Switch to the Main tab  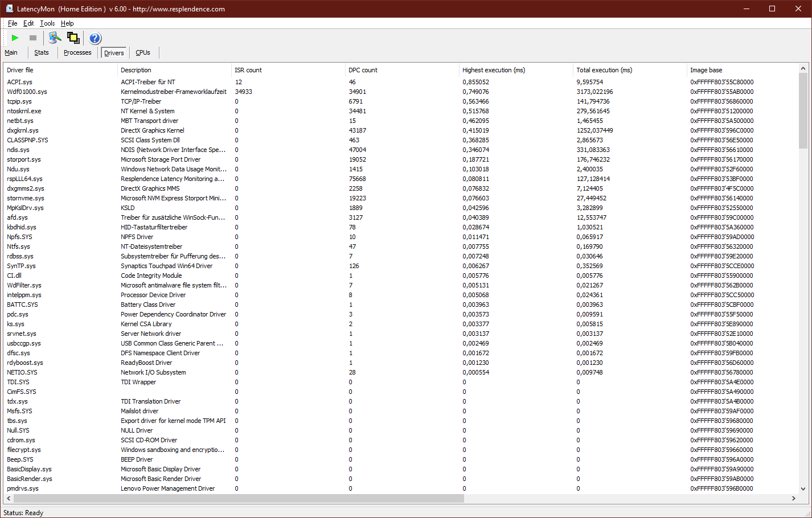point(11,52)
